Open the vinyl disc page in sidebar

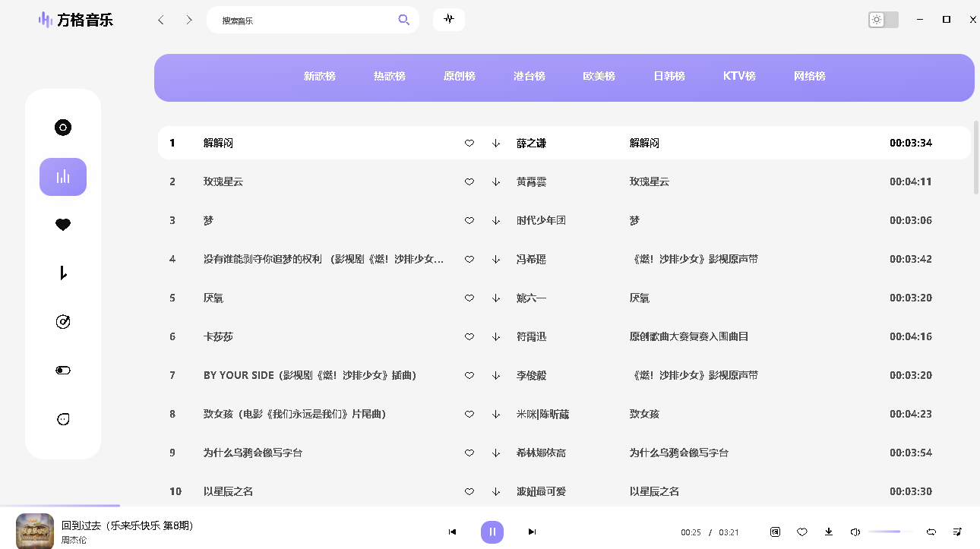pyautogui.click(x=63, y=128)
